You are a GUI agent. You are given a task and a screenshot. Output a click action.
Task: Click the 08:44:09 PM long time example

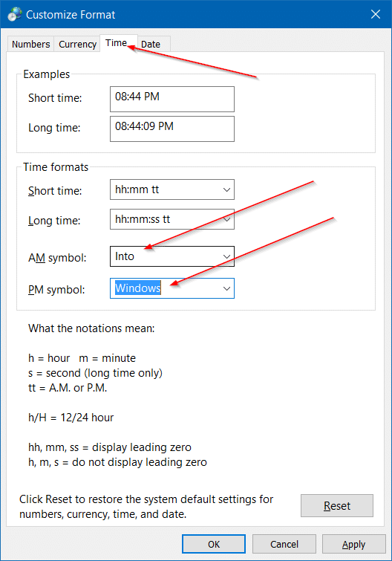(172, 129)
